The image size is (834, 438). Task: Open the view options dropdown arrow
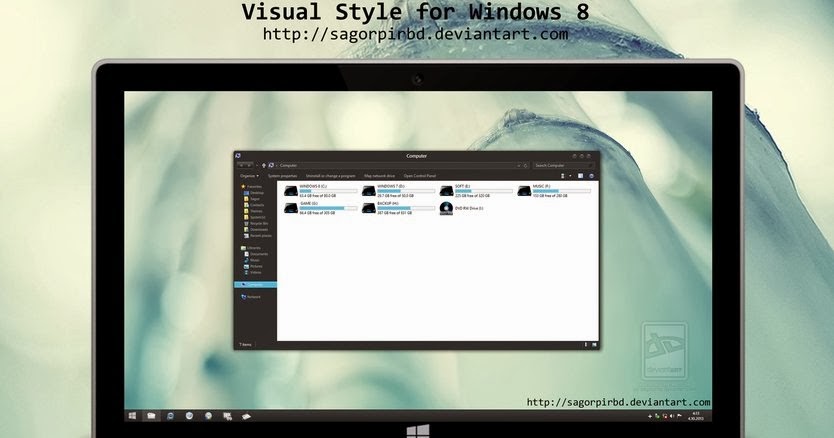tap(570, 176)
